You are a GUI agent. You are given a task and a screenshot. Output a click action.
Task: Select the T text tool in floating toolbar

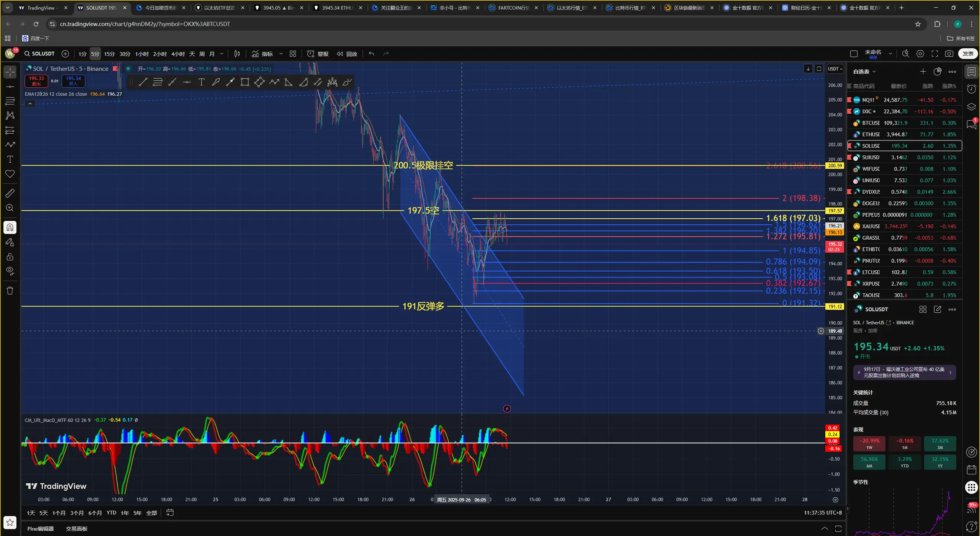tap(201, 82)
